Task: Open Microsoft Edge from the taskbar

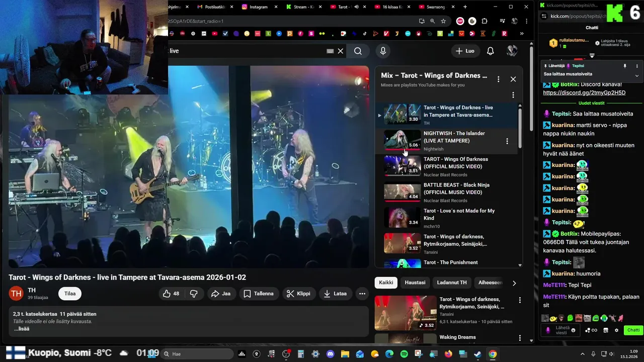Action: coord(389,354)
